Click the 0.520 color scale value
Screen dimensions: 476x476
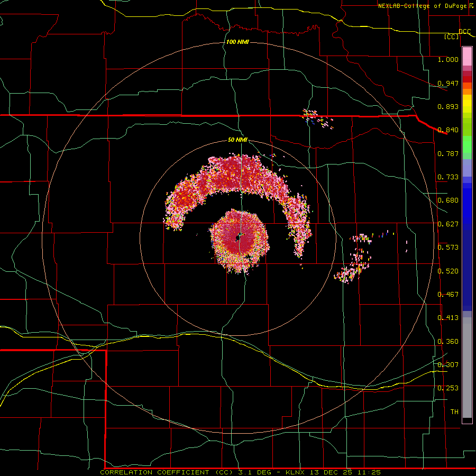click(448, 271)
